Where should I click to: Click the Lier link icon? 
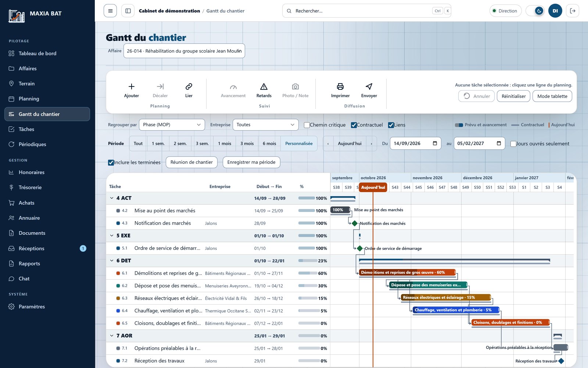(189, 86)
